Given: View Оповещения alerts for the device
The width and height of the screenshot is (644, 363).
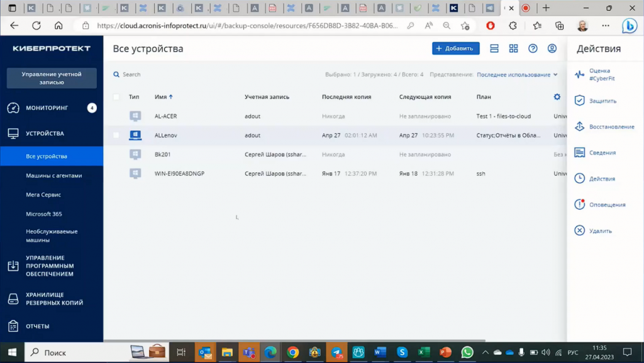Looking at the screenshot, I should point(600,204).
